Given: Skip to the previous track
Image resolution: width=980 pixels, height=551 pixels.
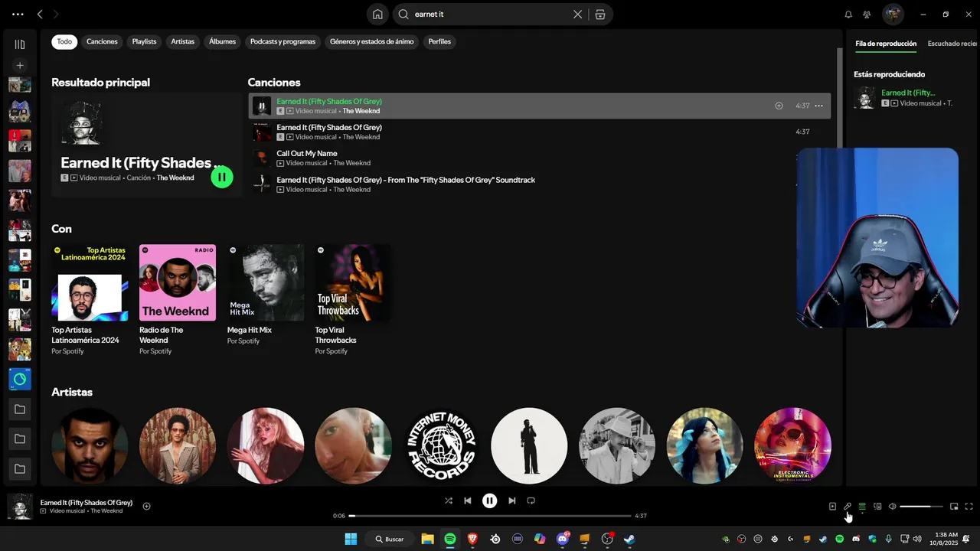Looking at the screenshot, I should [468, 500].
